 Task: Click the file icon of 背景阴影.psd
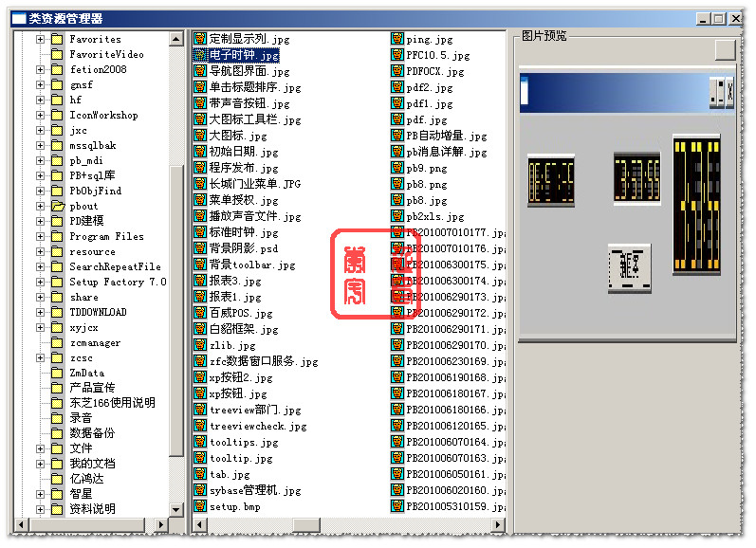click(200, 248)
